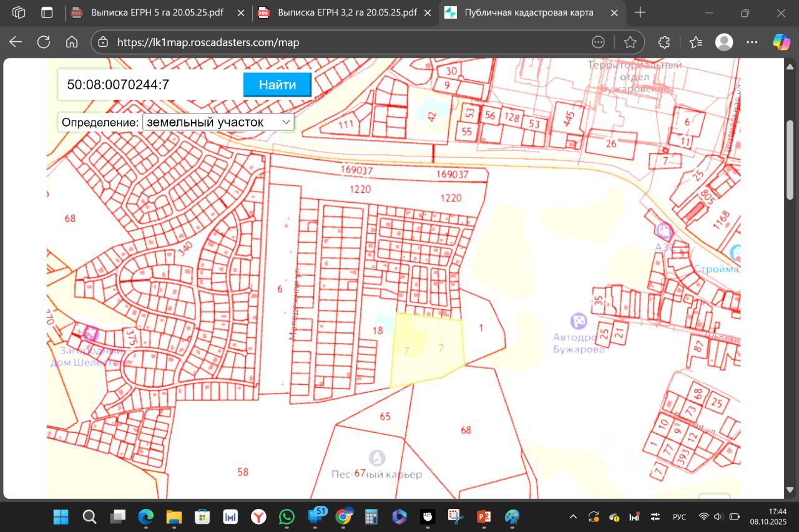Open WhatsApp from the taskbar
Image resolution: width=799 pixels, height=532 pixels.
287,517
